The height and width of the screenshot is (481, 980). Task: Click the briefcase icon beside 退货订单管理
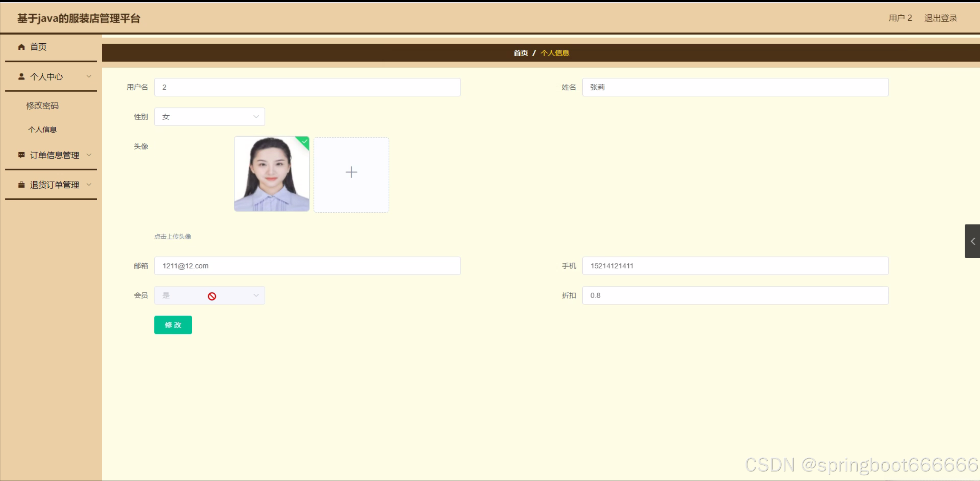coord(21,185)
